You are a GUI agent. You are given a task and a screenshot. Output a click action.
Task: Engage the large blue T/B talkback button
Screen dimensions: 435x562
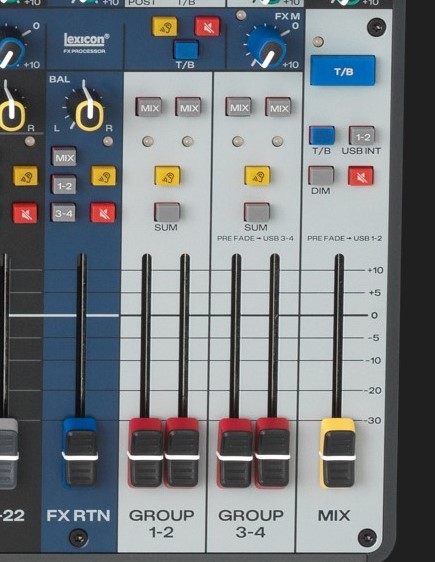[343, 70]
